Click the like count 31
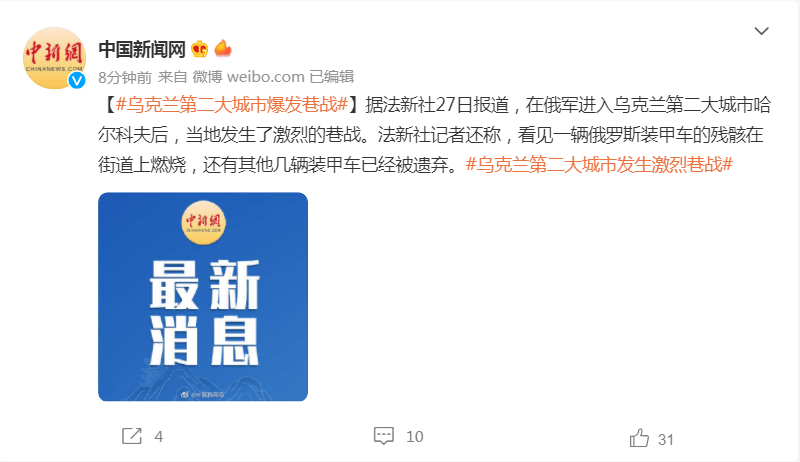800x462 pixels. [x=666, y=440]
